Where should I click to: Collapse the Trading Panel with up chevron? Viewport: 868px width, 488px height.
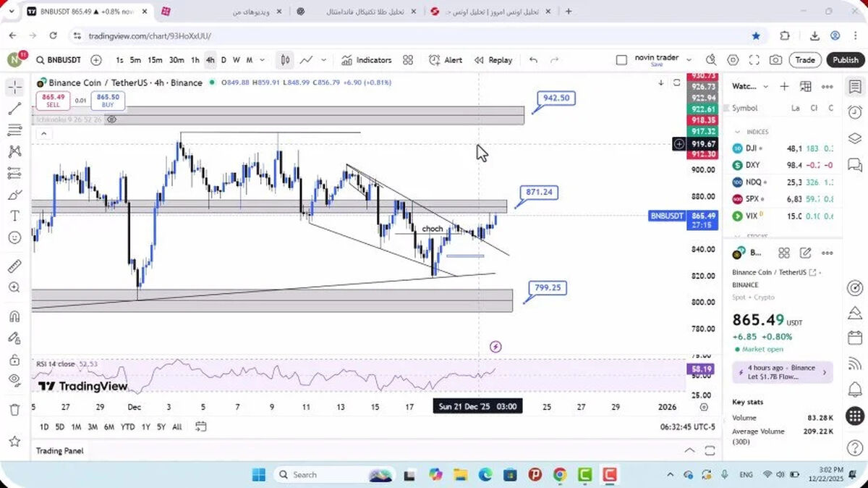pos(689,450)
